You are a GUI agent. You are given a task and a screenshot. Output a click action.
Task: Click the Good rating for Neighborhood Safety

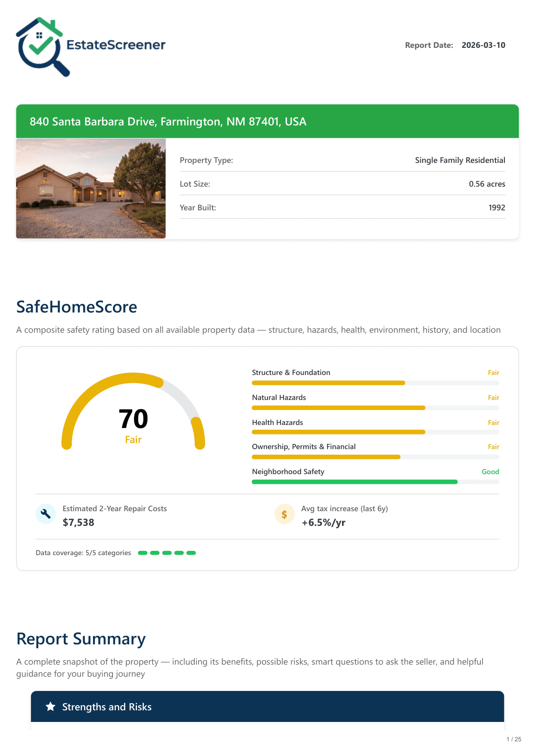click(490, 472)
